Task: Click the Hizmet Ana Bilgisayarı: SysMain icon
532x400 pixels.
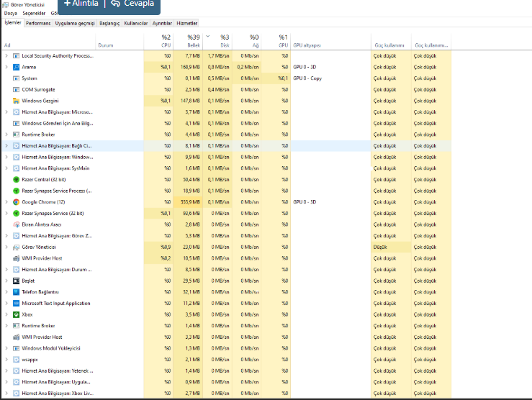Action: click(x=16, y=168)
